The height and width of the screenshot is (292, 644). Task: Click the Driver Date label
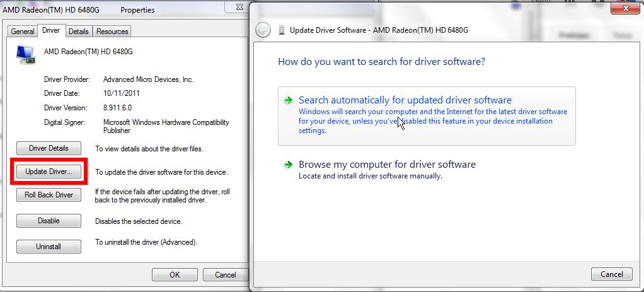point(62,93)
